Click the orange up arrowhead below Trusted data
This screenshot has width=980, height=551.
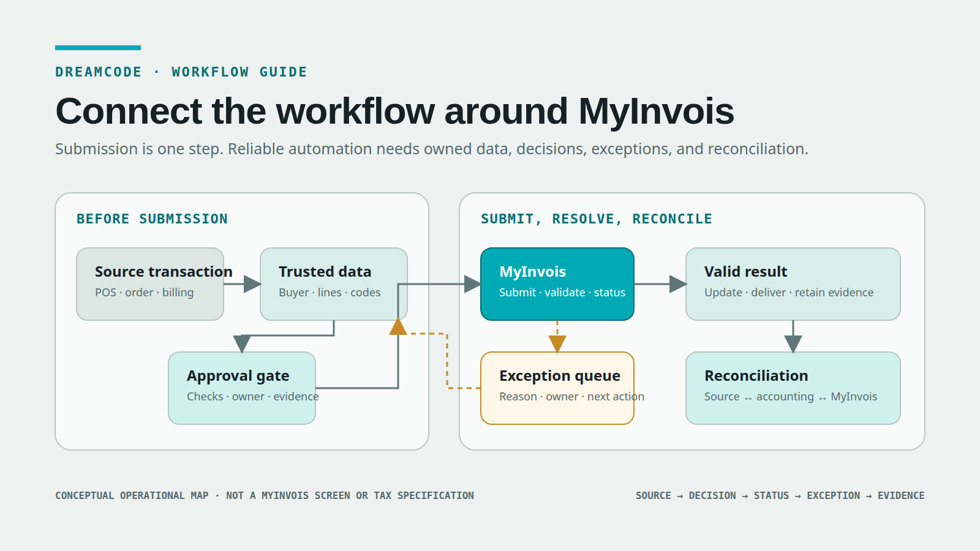click(x=398, y=326)
